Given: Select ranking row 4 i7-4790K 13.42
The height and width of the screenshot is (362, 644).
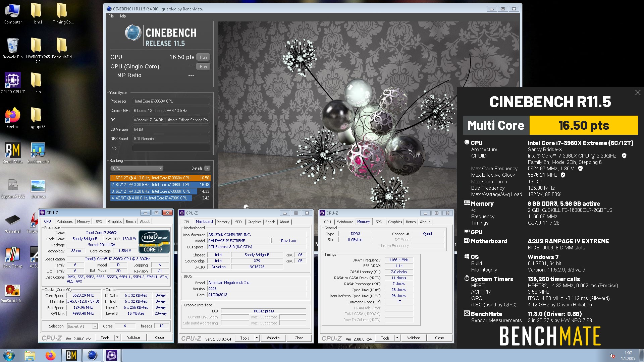Looking at the screenshot, I should pos(160,198).
